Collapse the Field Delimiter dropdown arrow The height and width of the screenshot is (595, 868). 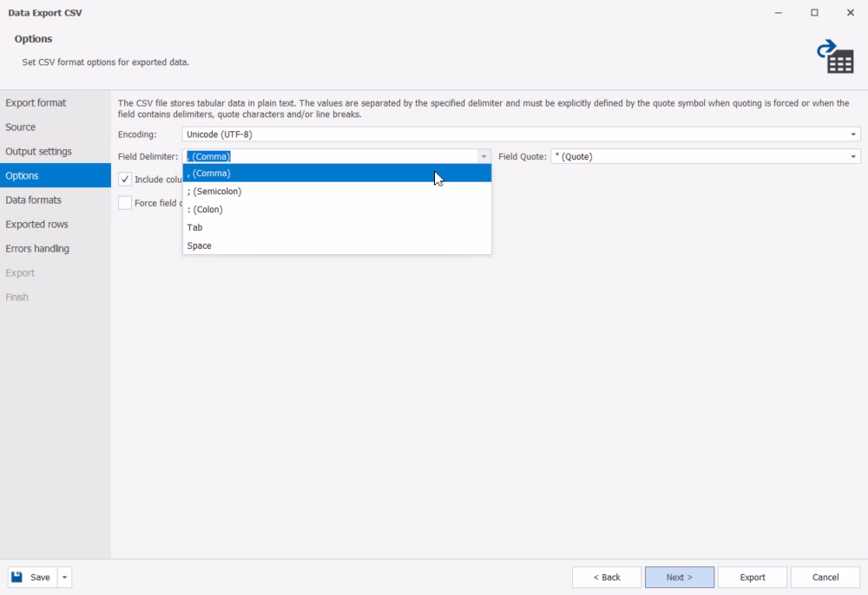click(x=483, y=156)
